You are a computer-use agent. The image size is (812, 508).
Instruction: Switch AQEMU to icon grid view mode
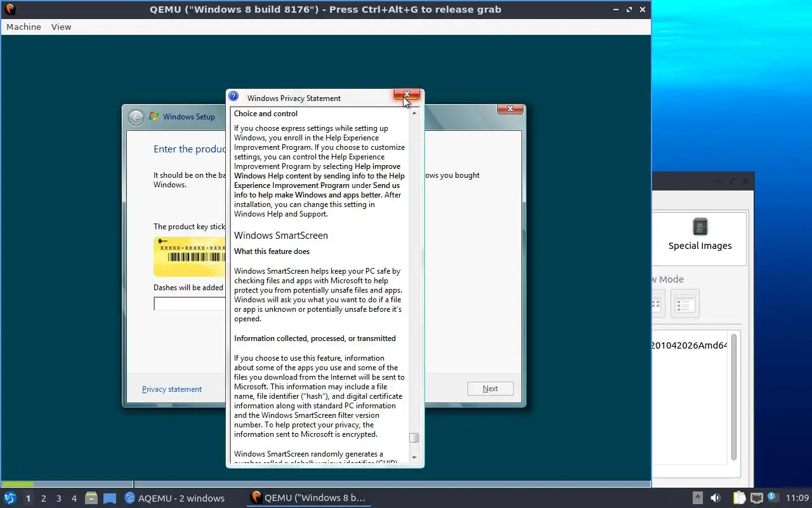click(657, 304)
